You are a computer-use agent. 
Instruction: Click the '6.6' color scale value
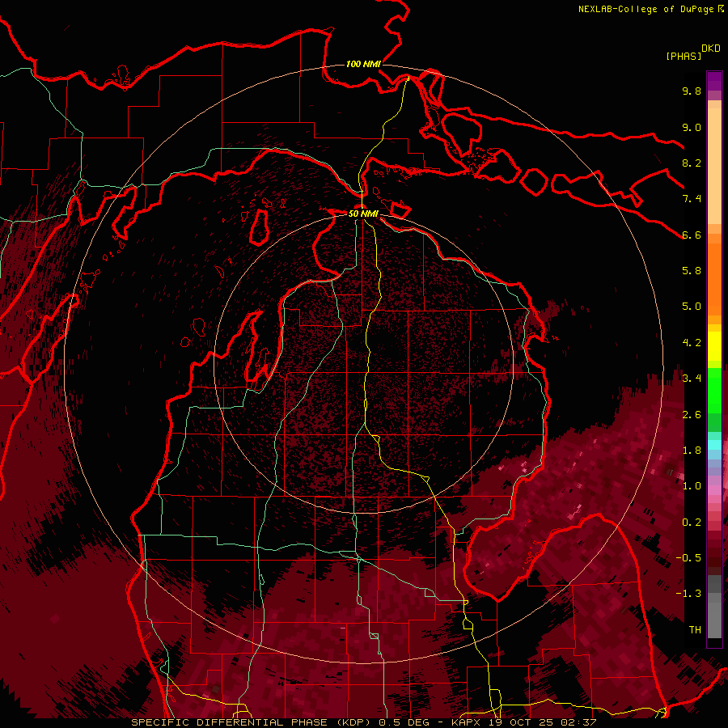click(692, 235)
